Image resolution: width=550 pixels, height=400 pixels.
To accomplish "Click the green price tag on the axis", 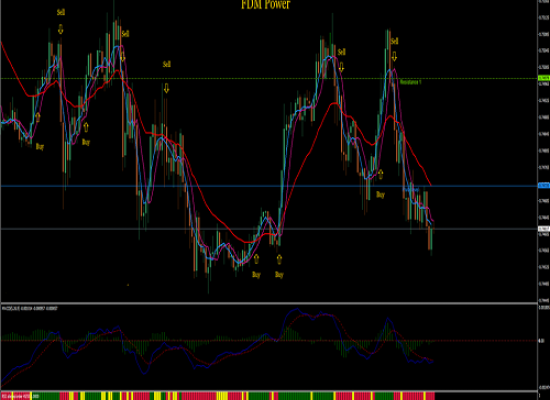I will (x=544, y=78).
